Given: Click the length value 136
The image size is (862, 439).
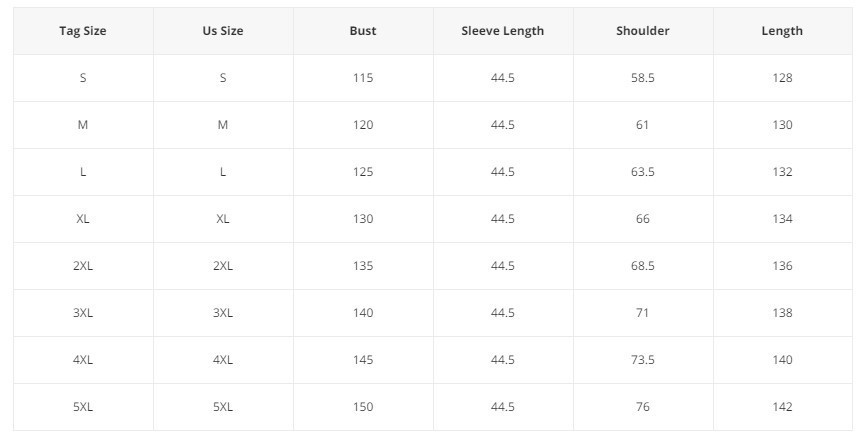Looking at the screenshot, I should click(x=782, y=266).
